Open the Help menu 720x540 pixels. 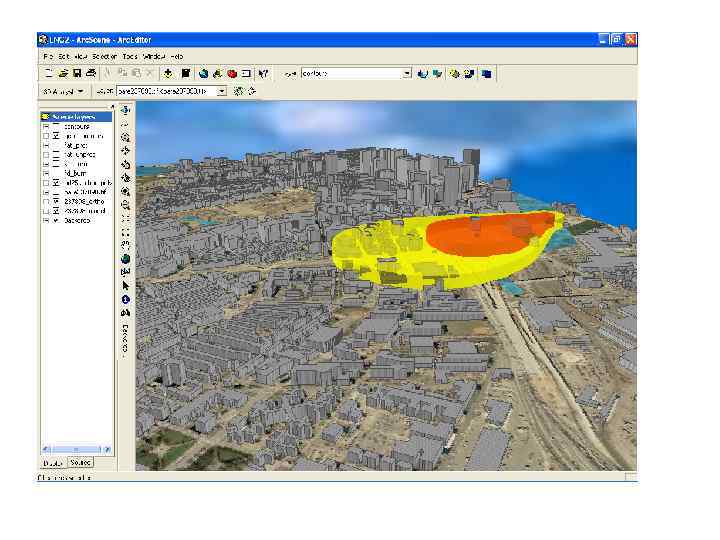pos(177,56)
